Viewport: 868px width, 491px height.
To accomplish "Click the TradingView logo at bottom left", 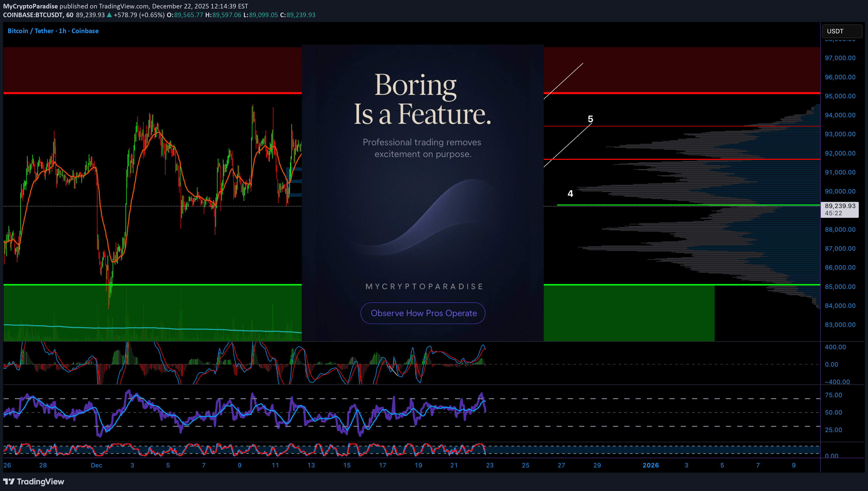I will pos(34,481).
